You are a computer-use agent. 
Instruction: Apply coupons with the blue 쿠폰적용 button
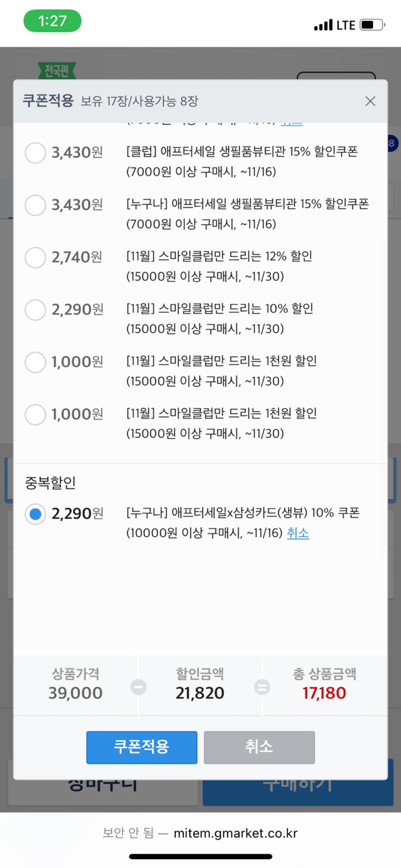142,747
